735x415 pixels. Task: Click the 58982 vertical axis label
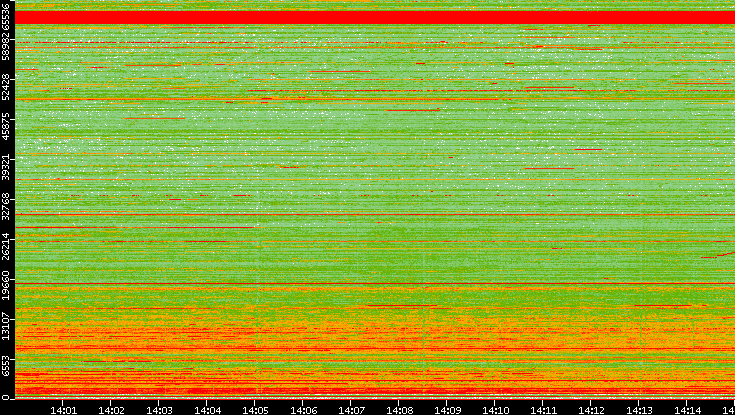tap(5, 46)
